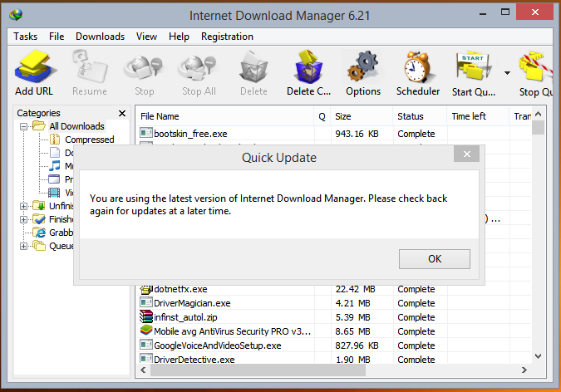
Task: Open the File menu
Action: pos(57,37)
